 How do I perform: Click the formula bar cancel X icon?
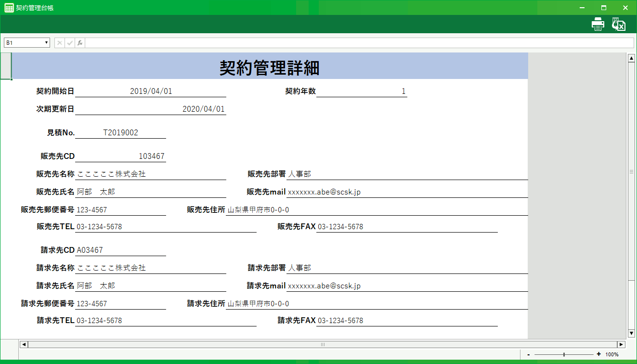click(x=60, y=43)
